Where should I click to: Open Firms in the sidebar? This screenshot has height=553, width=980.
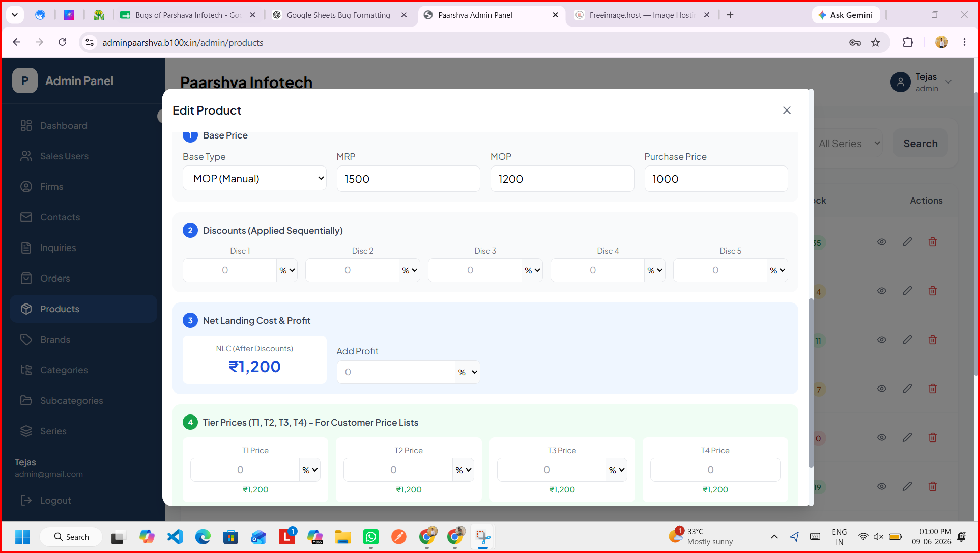[83, 187]
